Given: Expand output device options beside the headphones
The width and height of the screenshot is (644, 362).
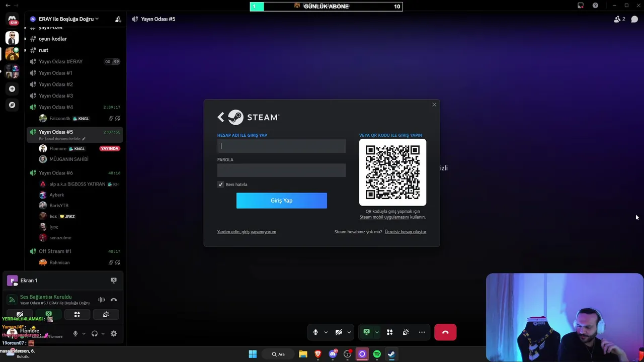Looking at the screenshot, I should 103,333.
